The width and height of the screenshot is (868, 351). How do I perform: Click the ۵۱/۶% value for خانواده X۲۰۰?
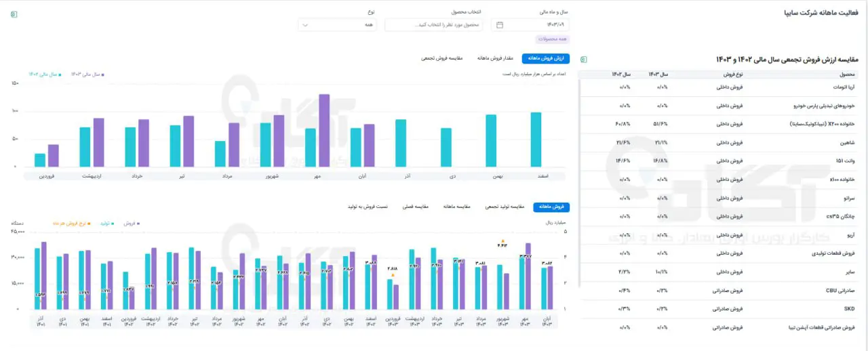pos(661,125)
